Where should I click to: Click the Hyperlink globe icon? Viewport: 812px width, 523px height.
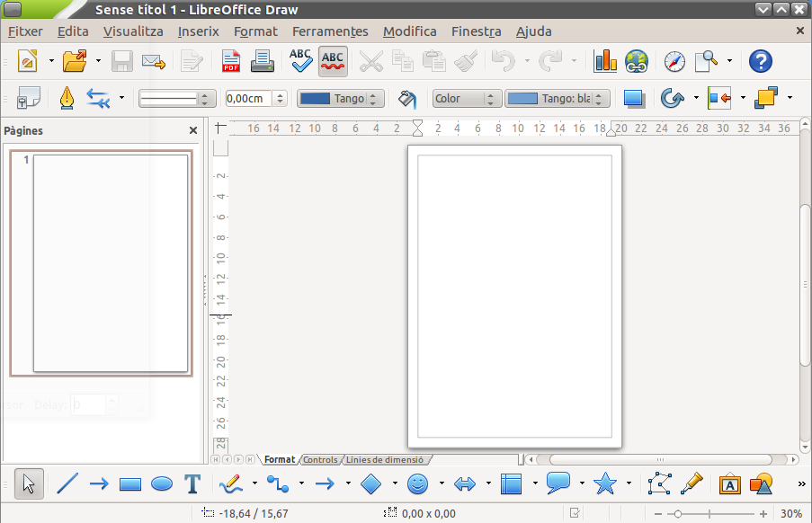tap(637, 61)
